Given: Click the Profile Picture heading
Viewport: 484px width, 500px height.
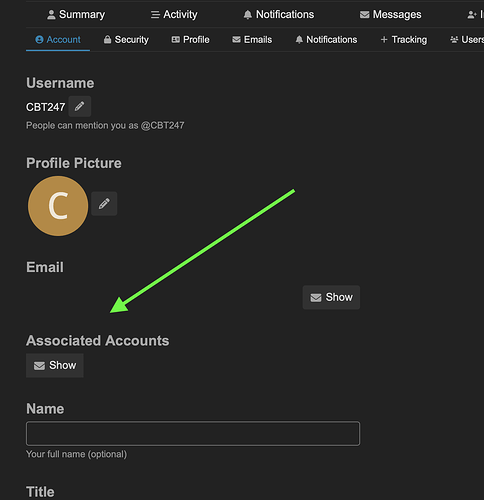Looking at the screenshot, I should coord(74,163).
